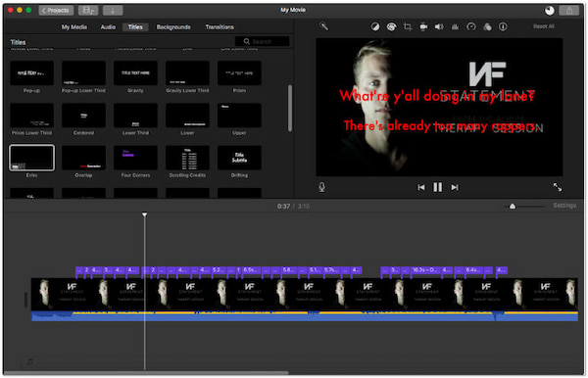Select the Echo title thumbnail
The width and height of the screenshot is (588, 378).
[x=31, y=158]
